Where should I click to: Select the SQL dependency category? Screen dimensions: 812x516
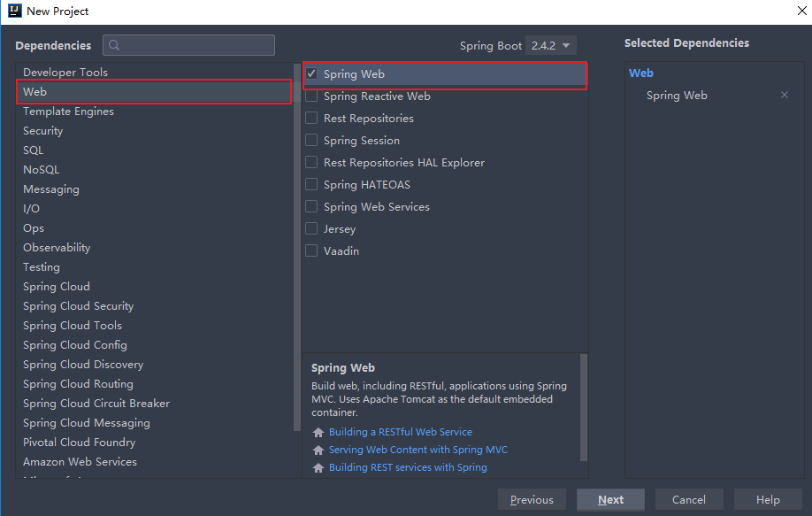coord(34,150)
